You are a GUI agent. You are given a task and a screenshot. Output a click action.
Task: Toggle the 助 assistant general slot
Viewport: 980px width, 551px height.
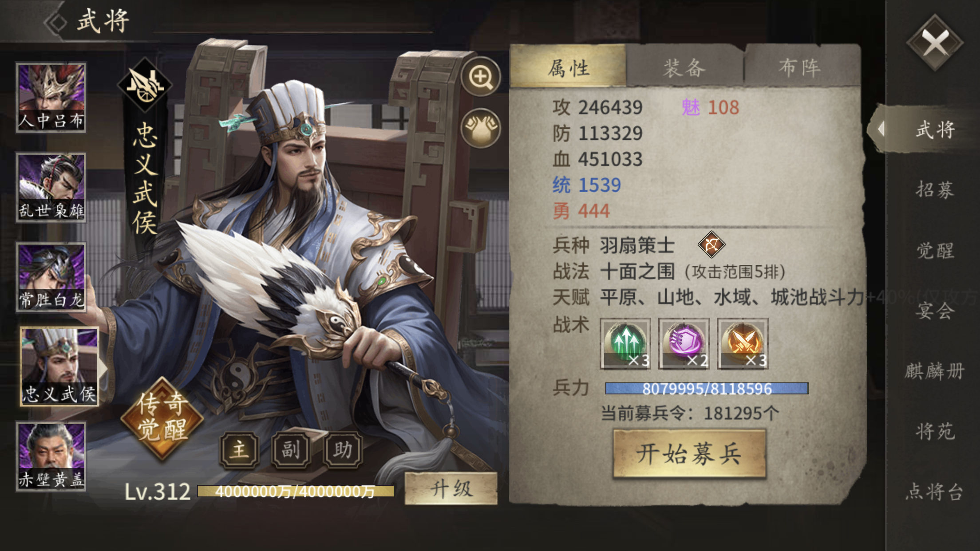(343, 450)
